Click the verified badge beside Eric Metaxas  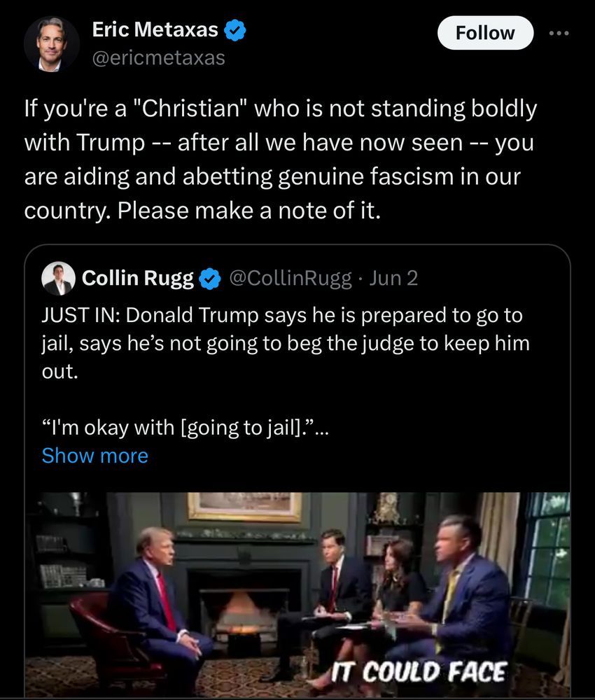pyautogui.click(x=234, y=30)
